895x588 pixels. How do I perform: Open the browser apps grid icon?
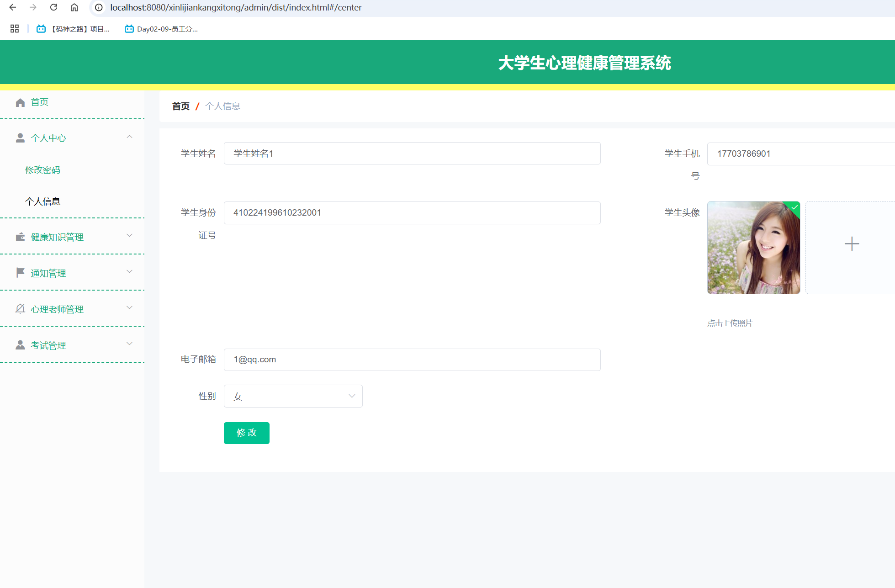coord(15,29)
